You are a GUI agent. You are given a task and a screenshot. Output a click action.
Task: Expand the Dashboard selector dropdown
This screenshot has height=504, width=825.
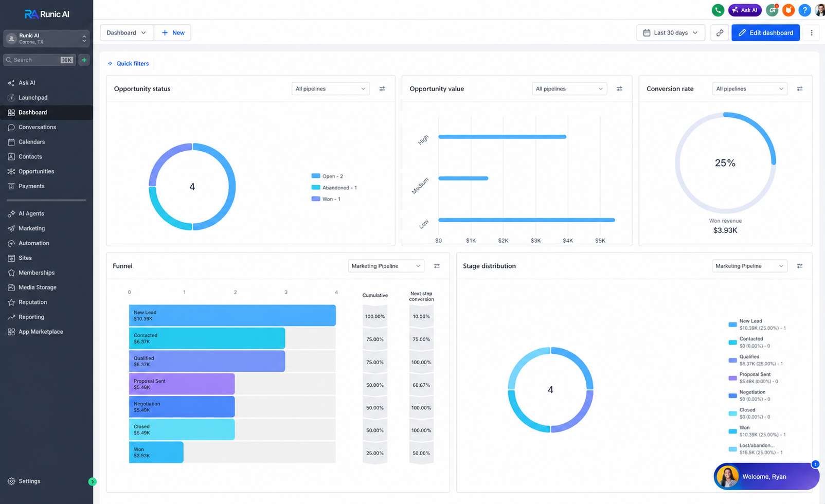coord(127,32)
